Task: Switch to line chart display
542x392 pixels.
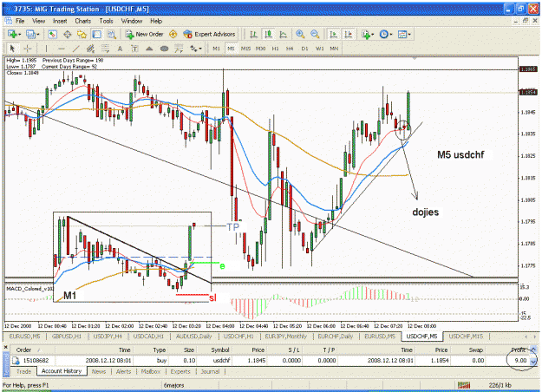Action: point(283,34)
